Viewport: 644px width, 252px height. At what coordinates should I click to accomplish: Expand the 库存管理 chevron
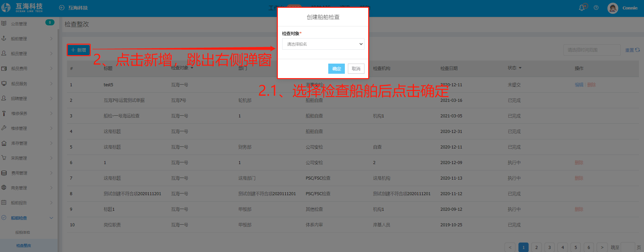51,143
